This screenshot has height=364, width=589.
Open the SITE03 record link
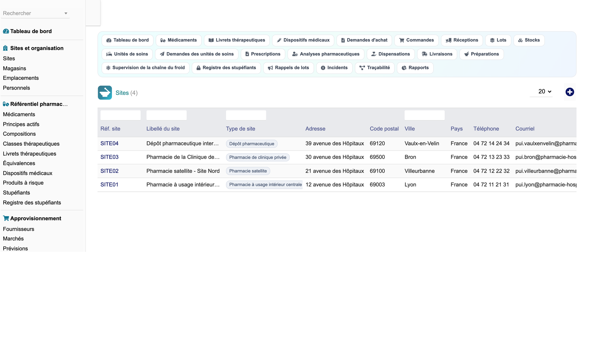coord(109,157)
